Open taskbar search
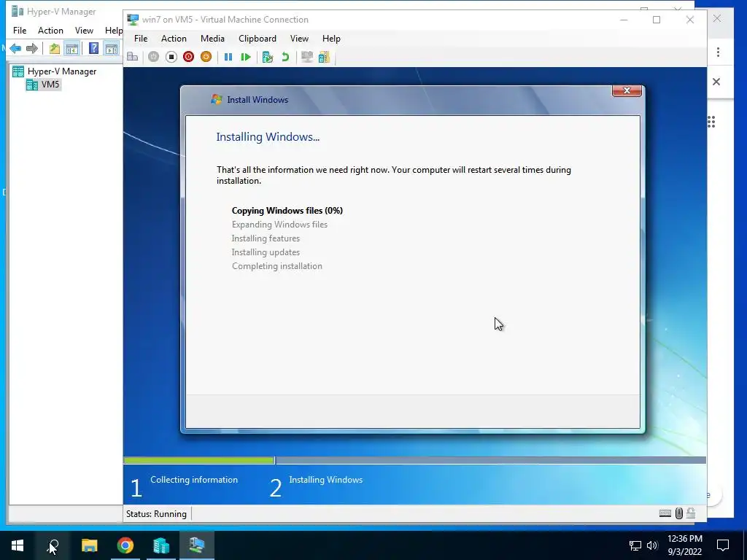 pyautogui.click(x=53, y=545)
